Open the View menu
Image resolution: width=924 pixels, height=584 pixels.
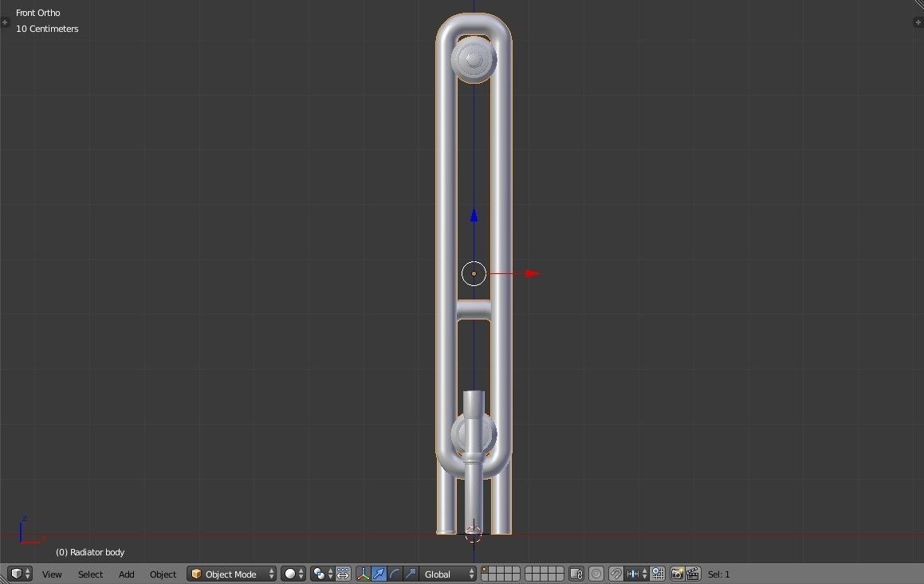pyautogui.click(x=52, y=574)
